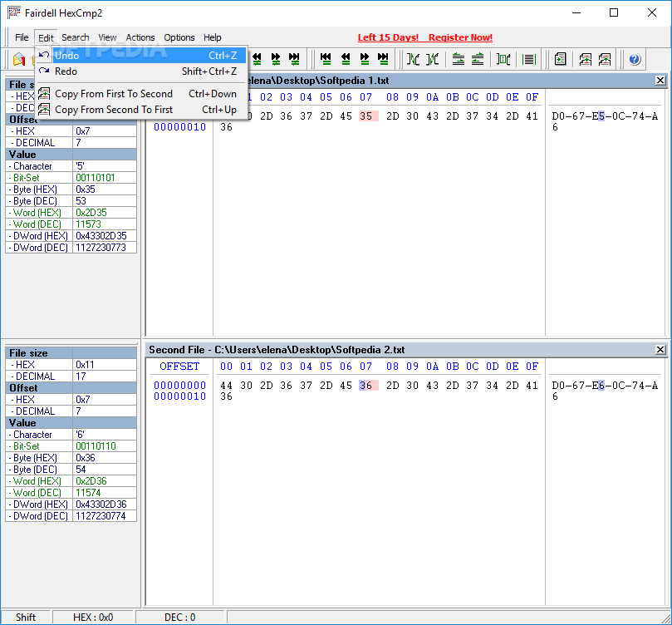
Task: Click the Edit menu header
Action: click(x=46, y=37)
